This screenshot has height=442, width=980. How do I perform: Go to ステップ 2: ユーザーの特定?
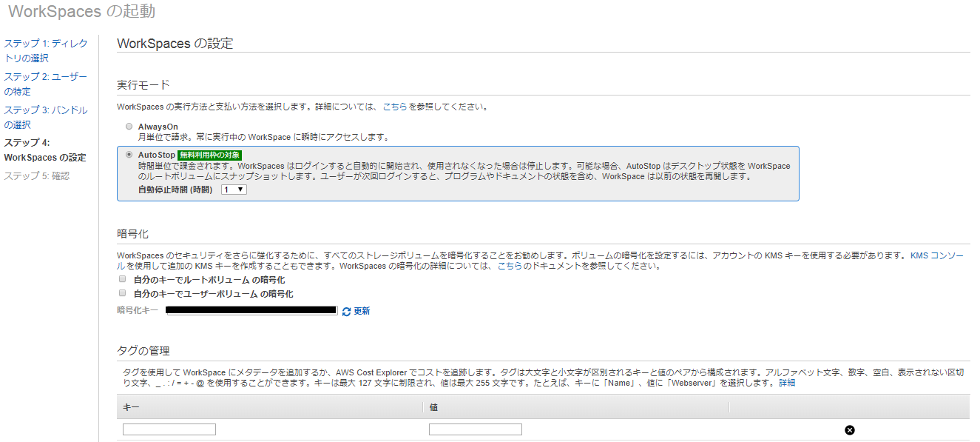(x=46, y=84)
